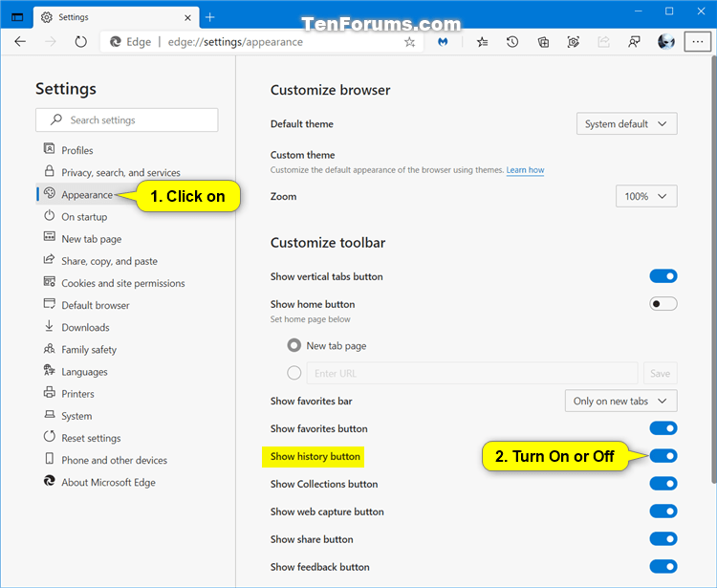Toggle Show share button switch
717x588 pixels.
pos(663,539)
